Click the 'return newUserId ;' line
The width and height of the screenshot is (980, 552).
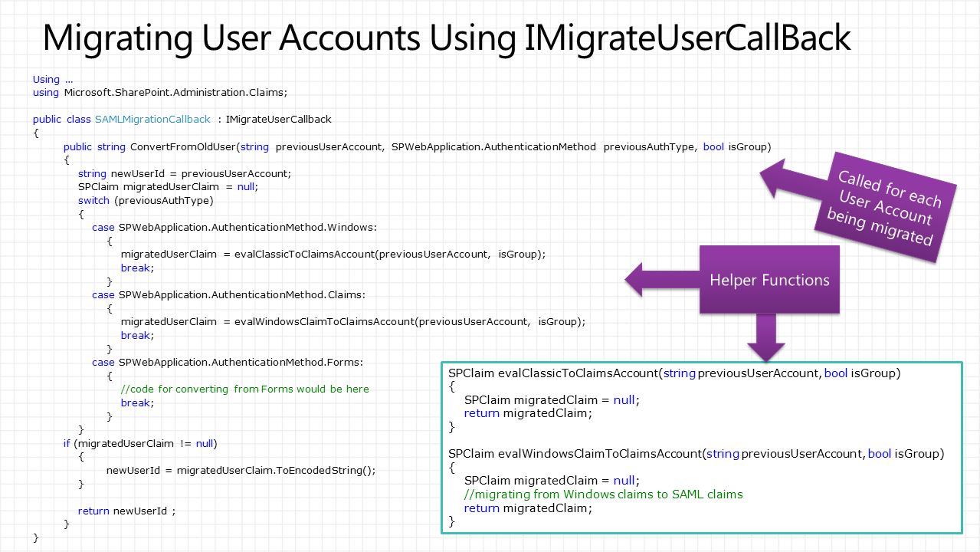(x=126, y=511)
